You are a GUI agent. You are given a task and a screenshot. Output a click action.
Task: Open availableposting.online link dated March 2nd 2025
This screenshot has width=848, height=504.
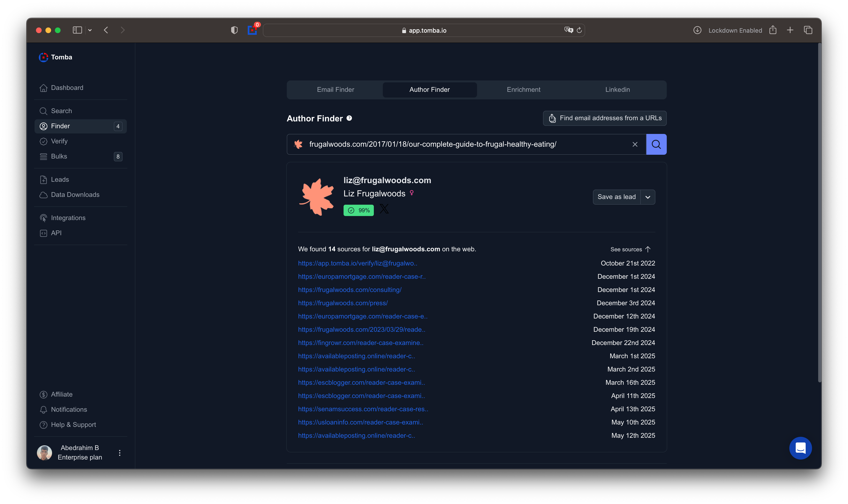[x=357, y=369]
